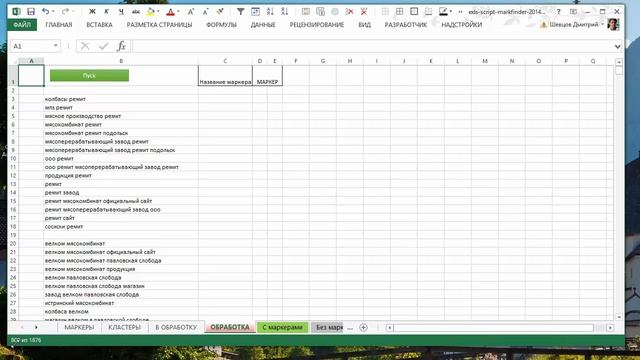640x360 pixels.
Task: Save the workbook with the floppy icon
Action: click(31, 12)
